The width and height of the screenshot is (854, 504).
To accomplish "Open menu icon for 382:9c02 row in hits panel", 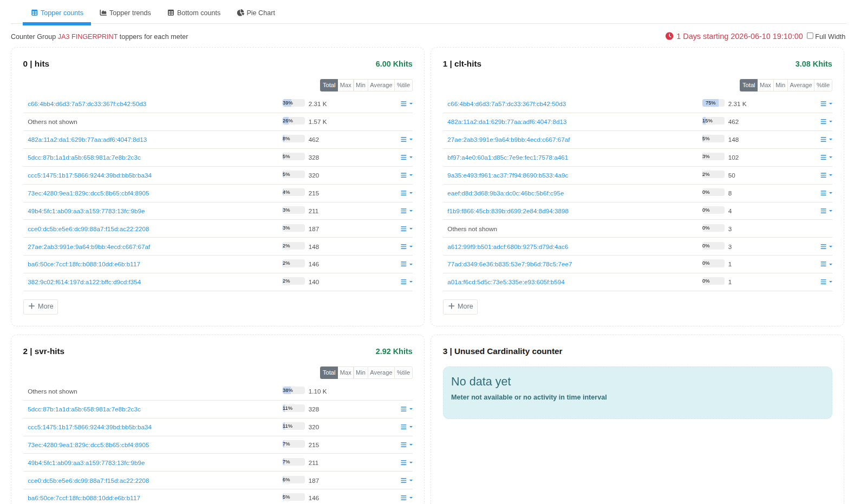I will tap(406, 282).
